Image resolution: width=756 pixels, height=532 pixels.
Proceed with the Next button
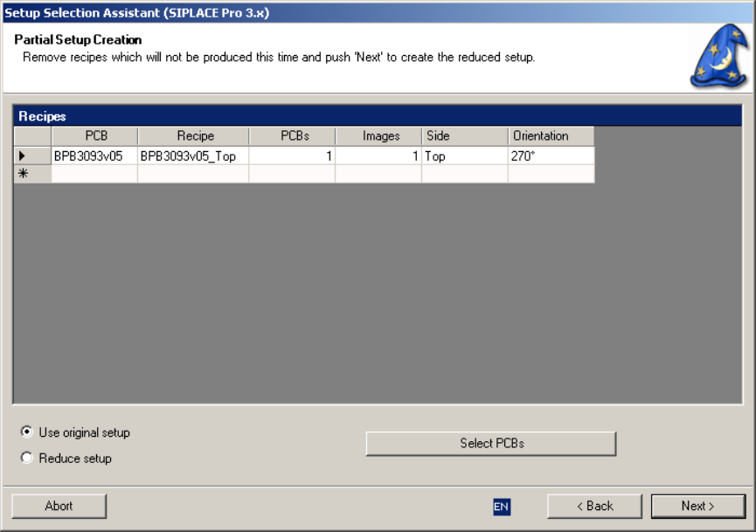click(x=697, y=506)
